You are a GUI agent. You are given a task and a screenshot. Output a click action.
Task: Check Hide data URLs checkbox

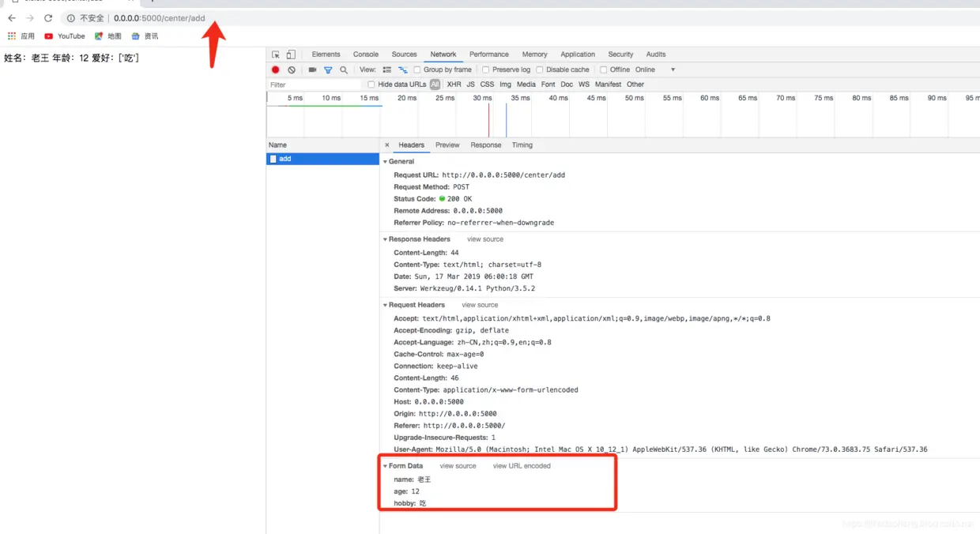coord(371,85)
